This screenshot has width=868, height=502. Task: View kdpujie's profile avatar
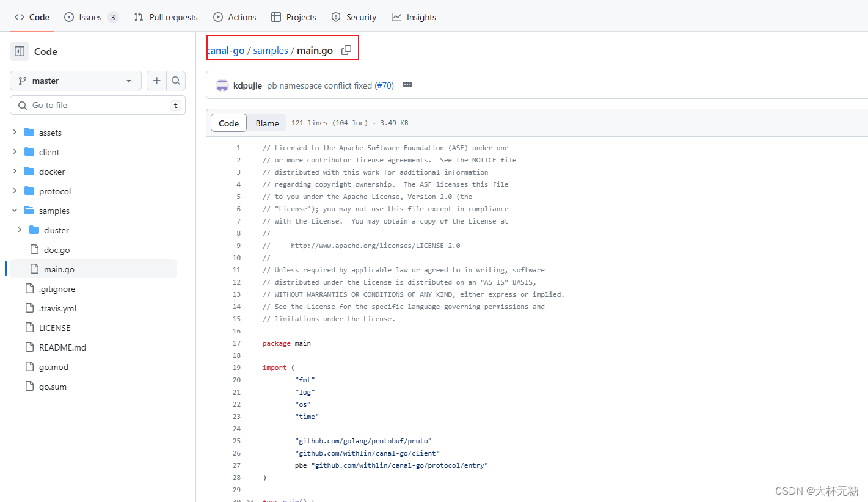click(x=222, y=85)
